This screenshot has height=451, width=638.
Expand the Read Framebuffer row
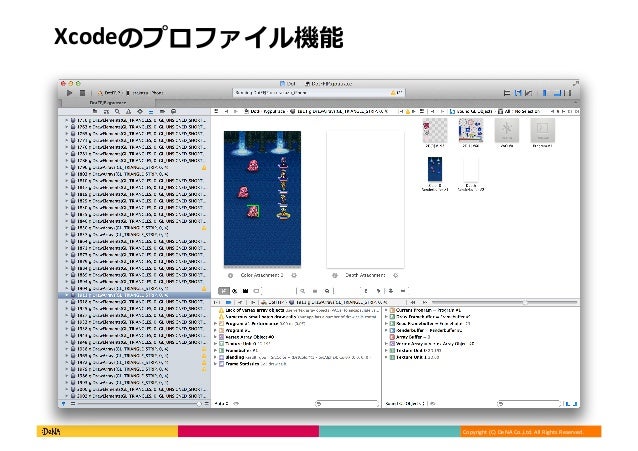[386, 324]
